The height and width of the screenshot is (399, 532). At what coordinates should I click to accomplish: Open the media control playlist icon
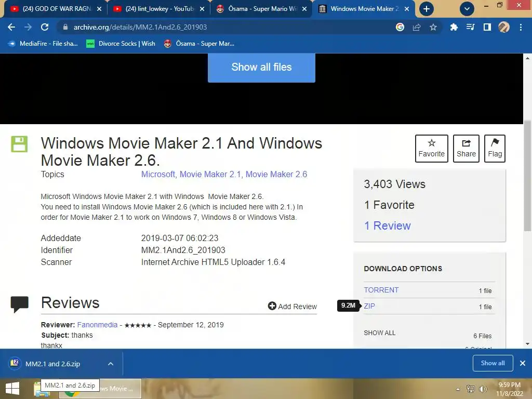click(x=470, y=27)
